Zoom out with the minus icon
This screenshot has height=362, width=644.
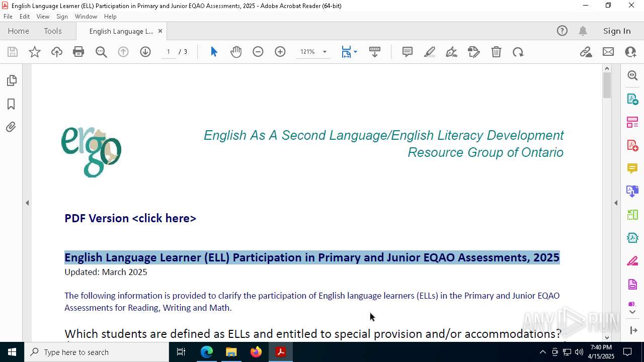click(x=258, y=52)
